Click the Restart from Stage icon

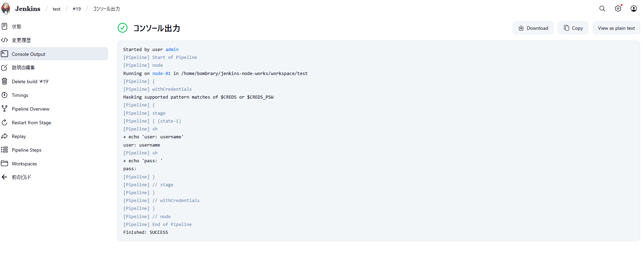(4, 123)
